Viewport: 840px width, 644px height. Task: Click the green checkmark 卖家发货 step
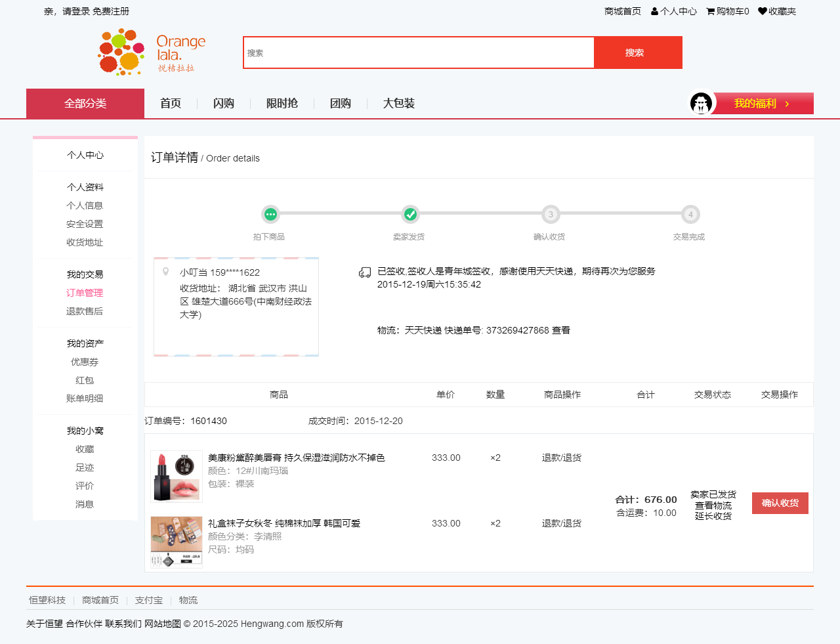tap(410, 215)
